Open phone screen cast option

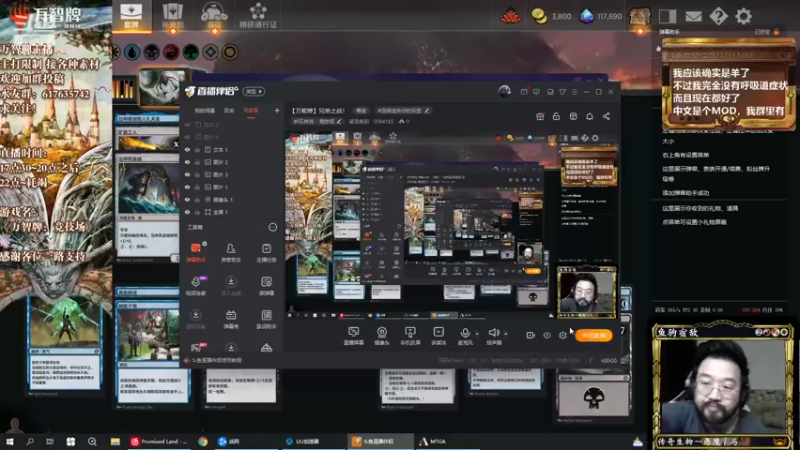point(410,336)
